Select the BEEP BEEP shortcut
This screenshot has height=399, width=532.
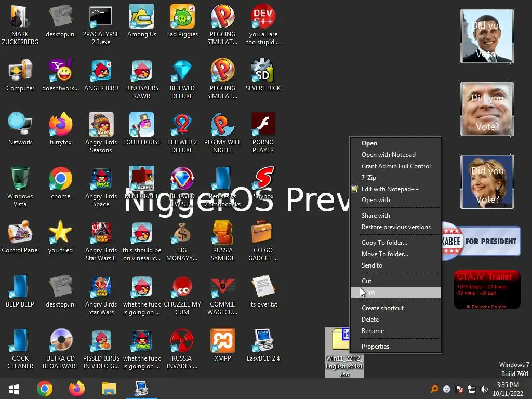click(20, 291)
